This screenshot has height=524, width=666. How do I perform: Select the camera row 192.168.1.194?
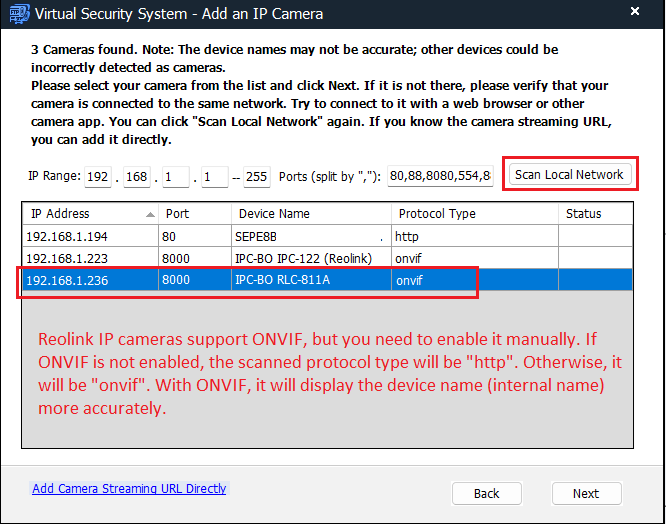point(200,236)
